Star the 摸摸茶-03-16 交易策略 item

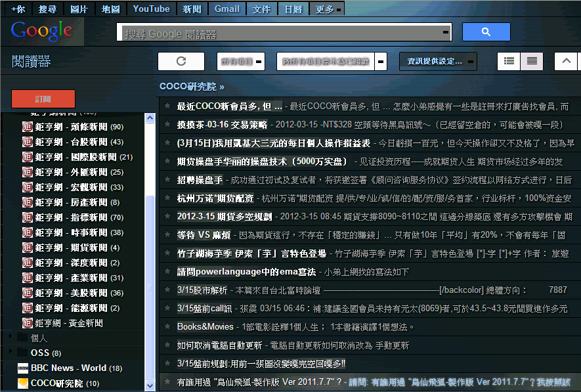(167, 124)
